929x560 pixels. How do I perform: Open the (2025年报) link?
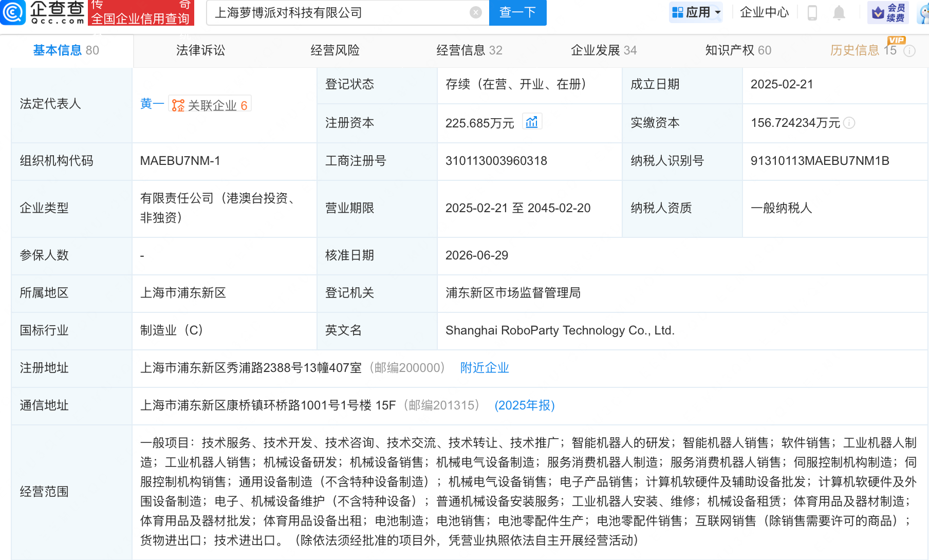pyautogui.click(x=525, y=405)
